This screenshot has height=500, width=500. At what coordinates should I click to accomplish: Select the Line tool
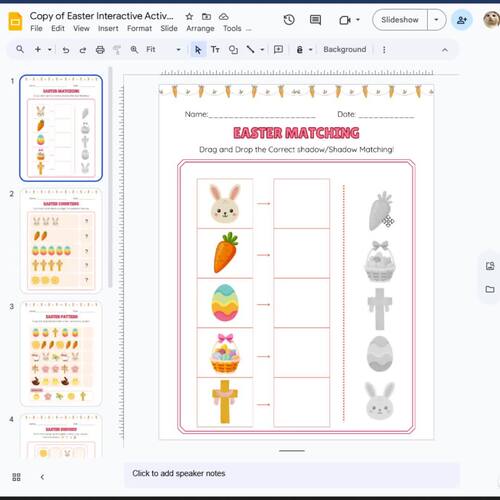pyautogui.click(x=250, y=49)
